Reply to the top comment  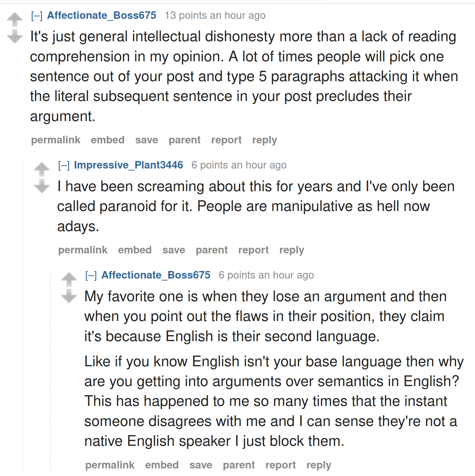pos(265,140)
